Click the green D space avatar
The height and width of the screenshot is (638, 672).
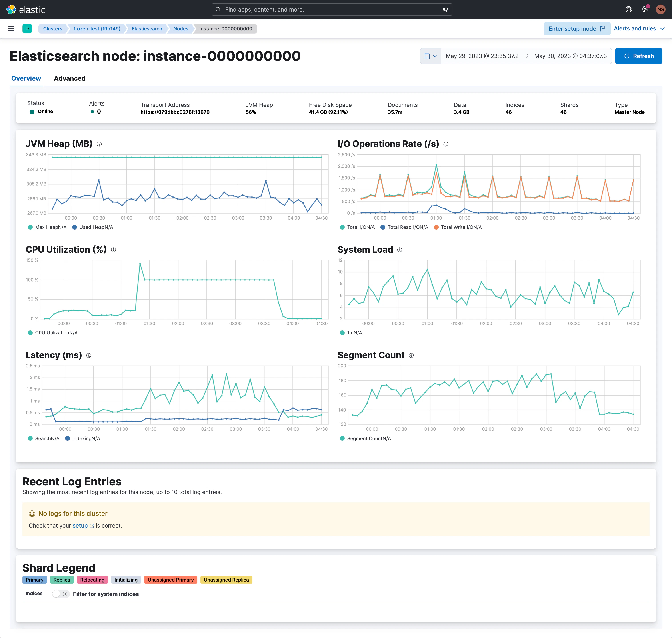coord(27,29)
